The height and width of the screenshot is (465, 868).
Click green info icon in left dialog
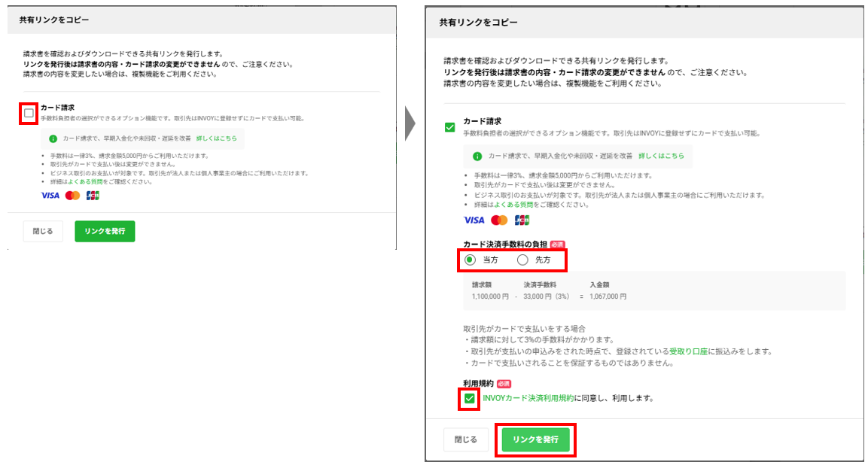point(53,138)
